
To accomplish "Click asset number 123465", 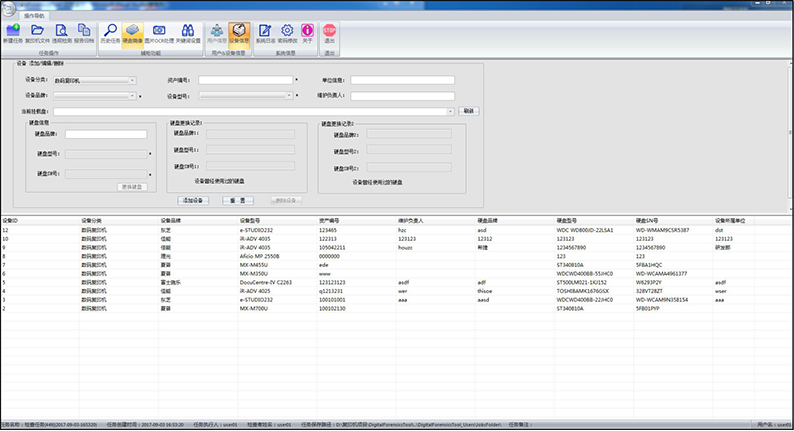I will pos(328,230).
